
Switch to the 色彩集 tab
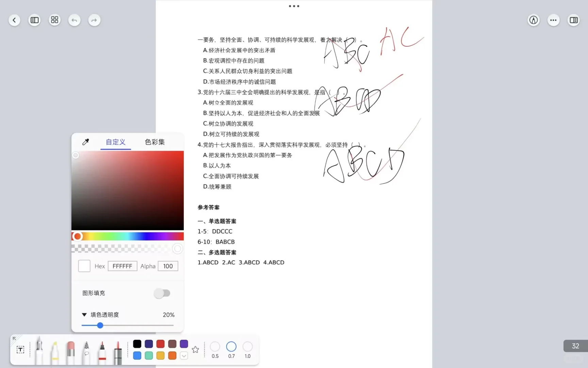pos(154,142)
